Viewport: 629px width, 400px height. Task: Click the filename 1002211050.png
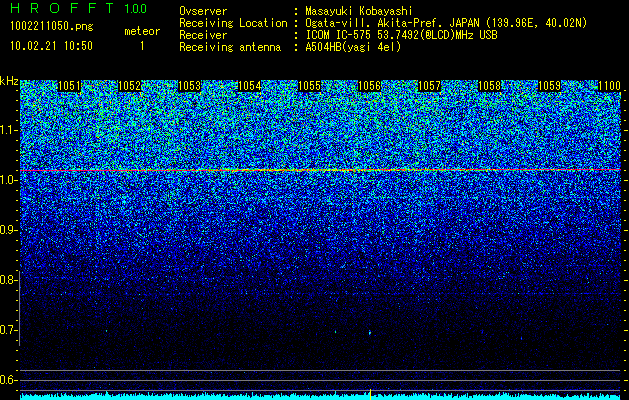click(x=52, y=27)
